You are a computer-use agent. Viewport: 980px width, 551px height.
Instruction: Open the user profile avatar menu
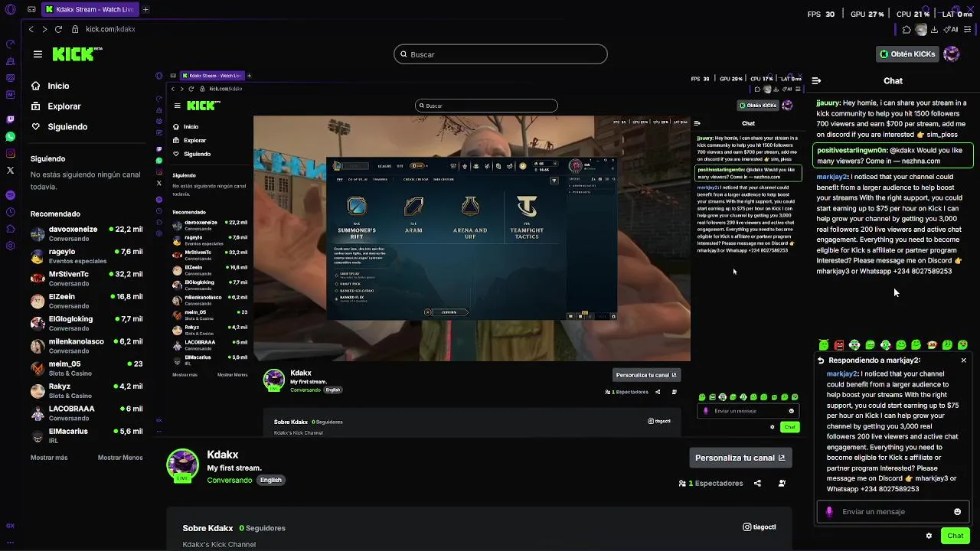pos(952,54)
